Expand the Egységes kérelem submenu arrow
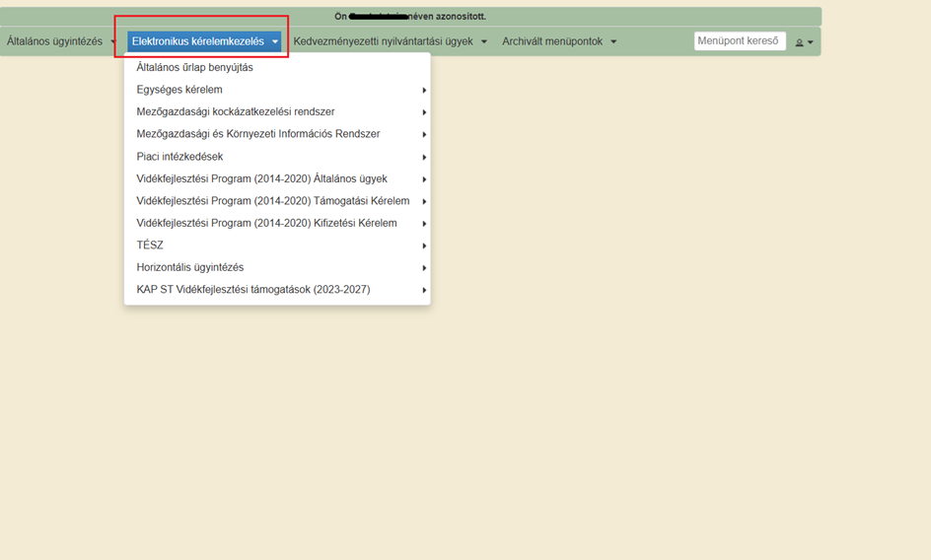The width and height of the screenshot is (931, 560). coord(424,91)
